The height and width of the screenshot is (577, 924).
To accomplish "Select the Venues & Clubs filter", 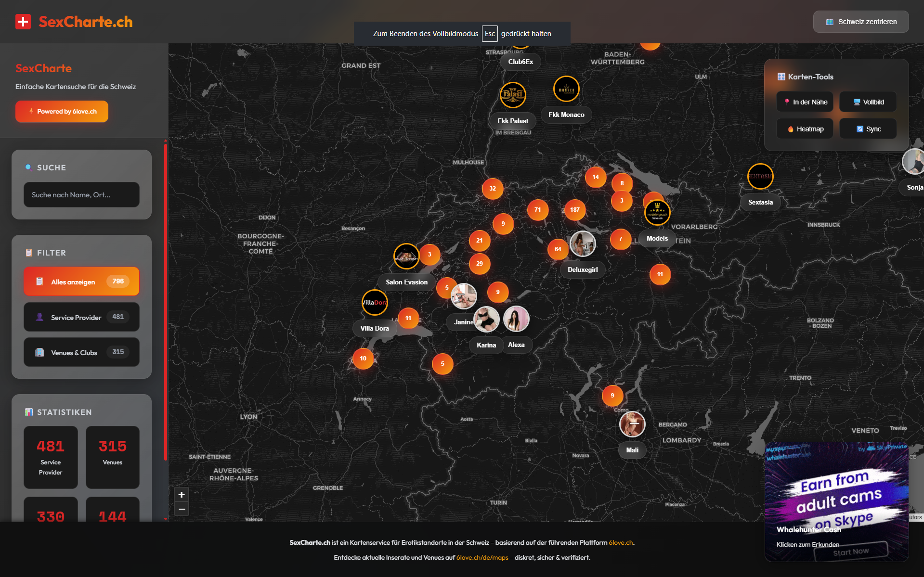I will coord(81,352).
